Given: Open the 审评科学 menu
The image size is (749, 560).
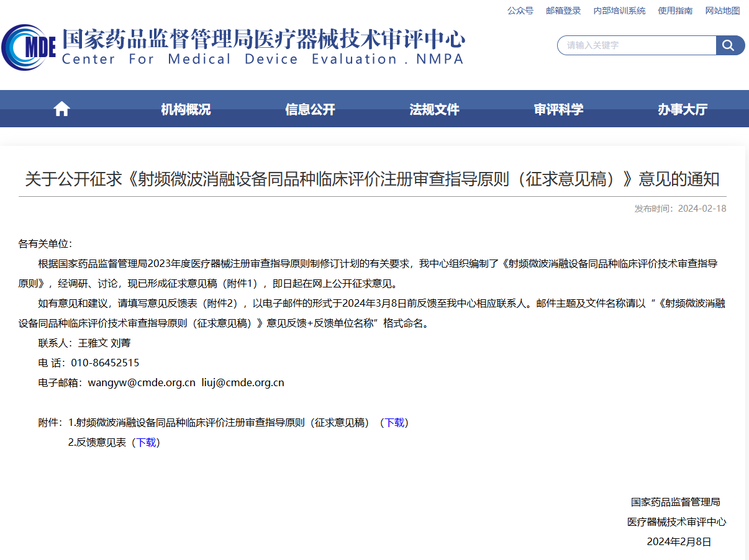Looking at the screenshot, I should [558, 109].
